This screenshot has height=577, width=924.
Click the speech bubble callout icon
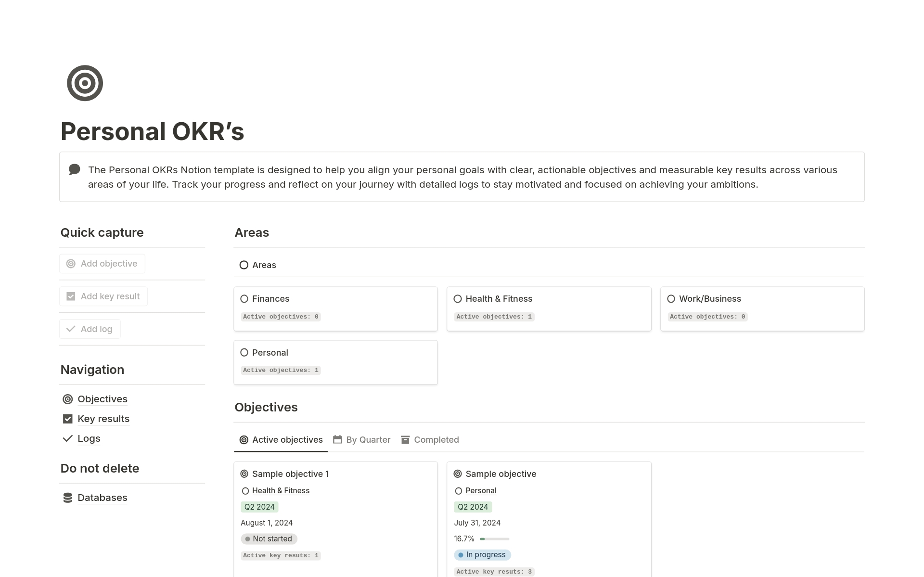point(75,169)
